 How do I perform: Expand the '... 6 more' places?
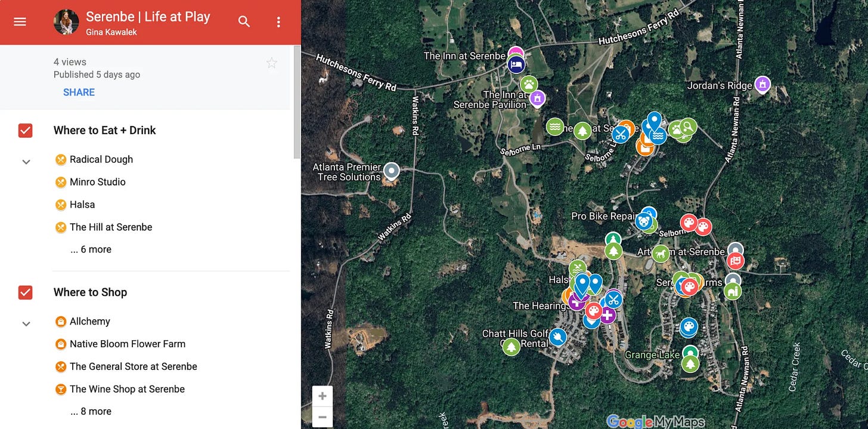pos(91,249)
